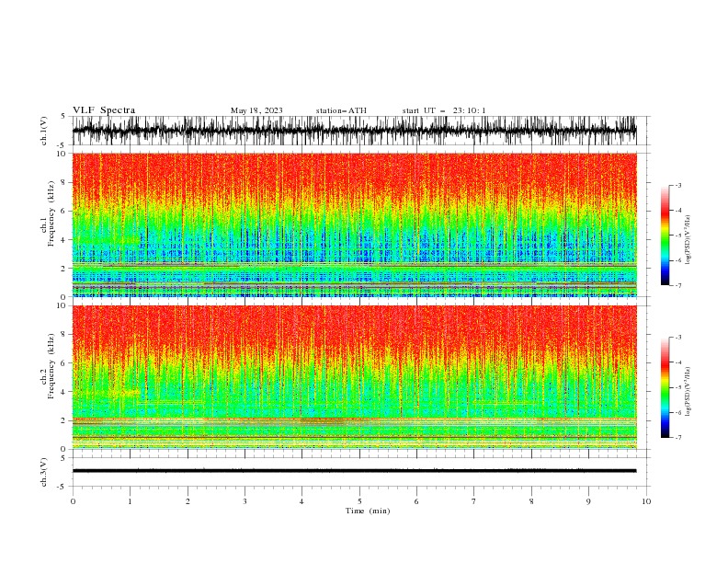Click the "-7" tick on ch.1 colorbar
This screenshot has height=563, width=728.
pos(677,285)
